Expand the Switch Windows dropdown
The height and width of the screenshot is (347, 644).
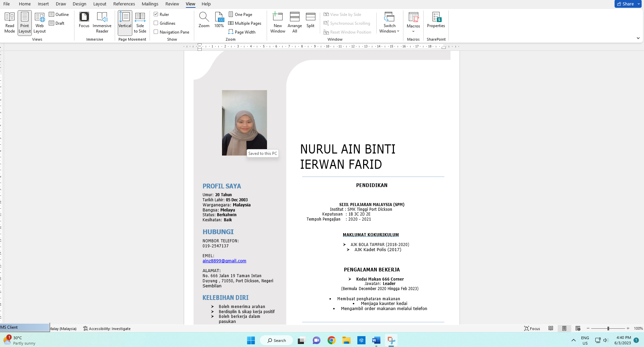click(389, 22)
